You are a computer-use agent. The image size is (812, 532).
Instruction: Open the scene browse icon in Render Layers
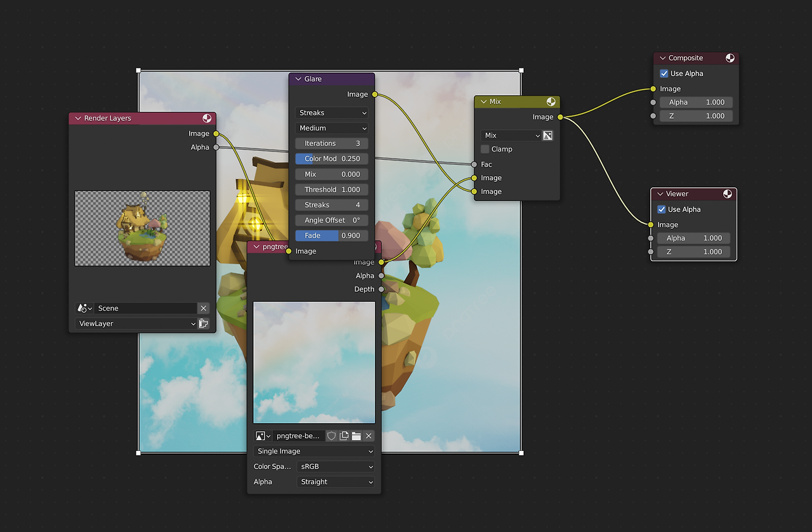84,308
